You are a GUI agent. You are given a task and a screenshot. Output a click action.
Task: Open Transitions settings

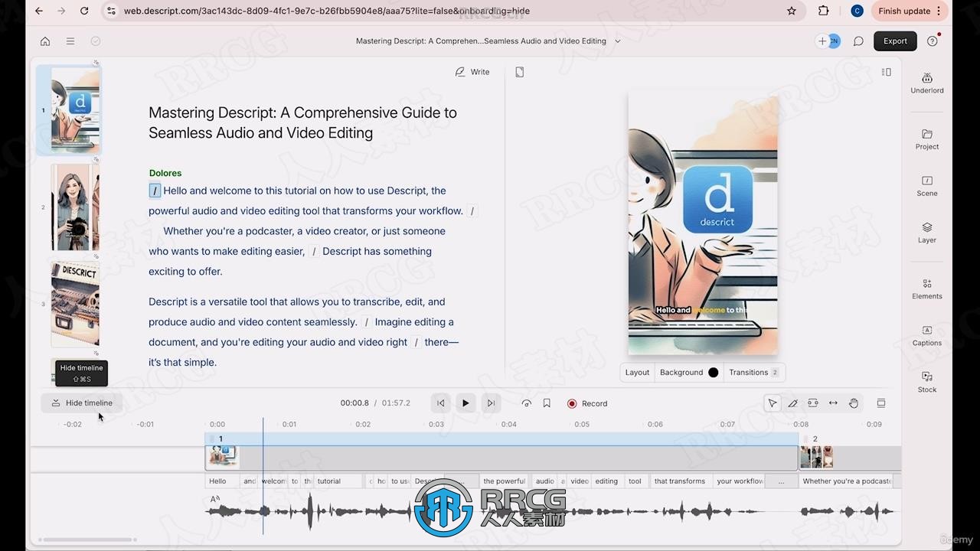click(753, 373)
